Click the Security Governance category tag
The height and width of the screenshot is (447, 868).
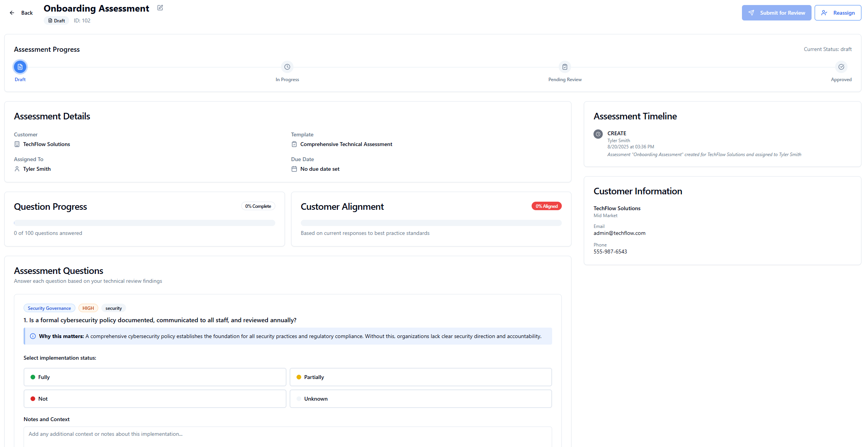click(49, 308)
